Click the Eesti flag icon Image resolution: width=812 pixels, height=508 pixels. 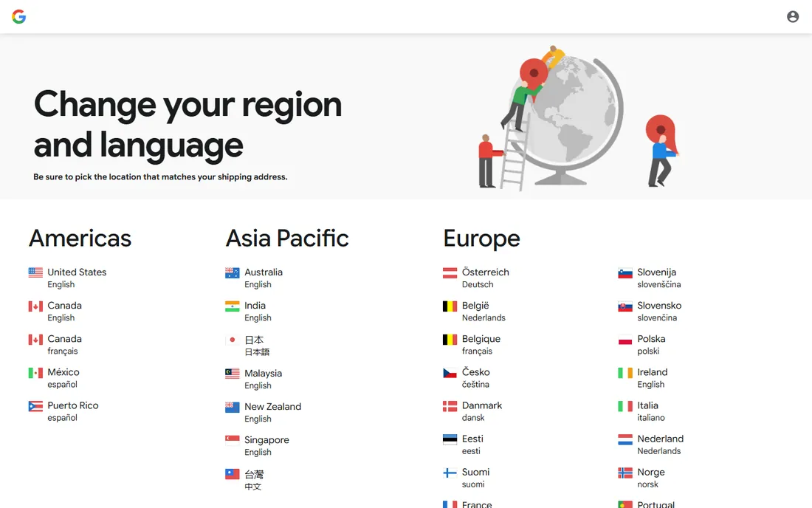click(x=450, y=439)
